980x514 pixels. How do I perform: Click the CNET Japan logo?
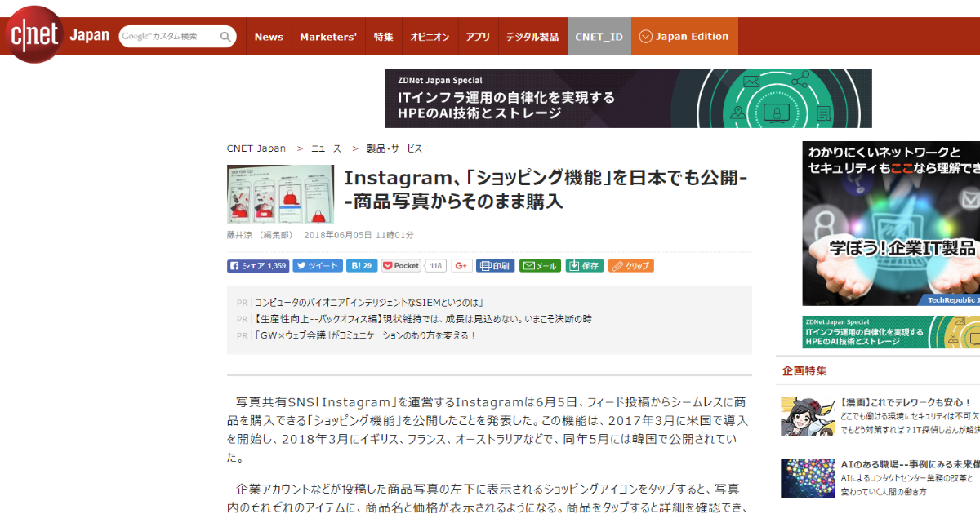(x=57, y=35)
